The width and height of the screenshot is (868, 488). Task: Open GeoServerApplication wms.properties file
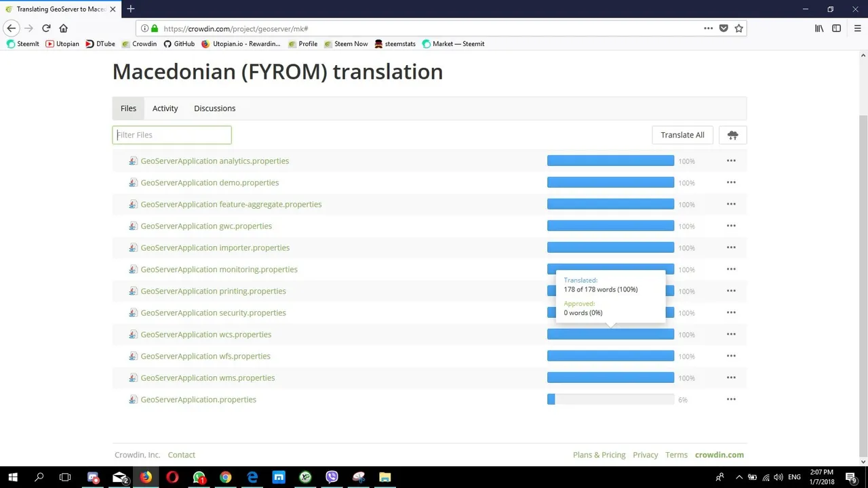(208, 378)
